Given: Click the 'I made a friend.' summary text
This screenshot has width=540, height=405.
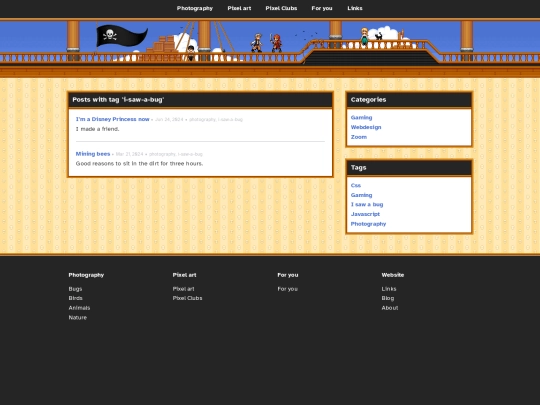Looking at the screenshot, I should pos(97,129).
